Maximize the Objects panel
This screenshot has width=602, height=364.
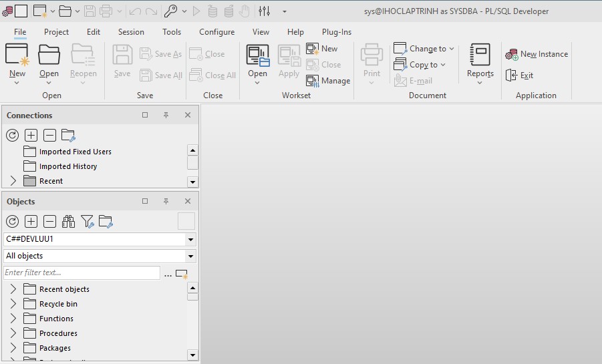[x=145, y=201]
